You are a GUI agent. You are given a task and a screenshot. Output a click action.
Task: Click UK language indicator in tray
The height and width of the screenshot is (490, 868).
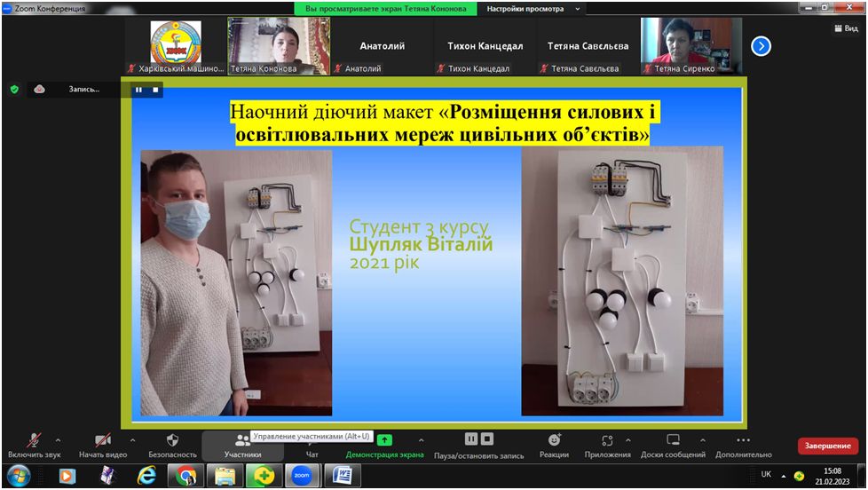[766, 474]
